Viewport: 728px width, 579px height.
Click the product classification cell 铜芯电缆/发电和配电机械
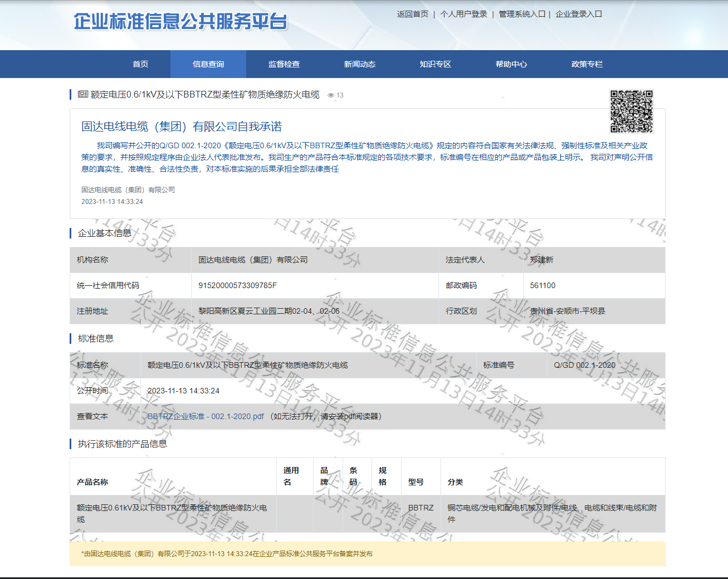click(x=552, y=513)
